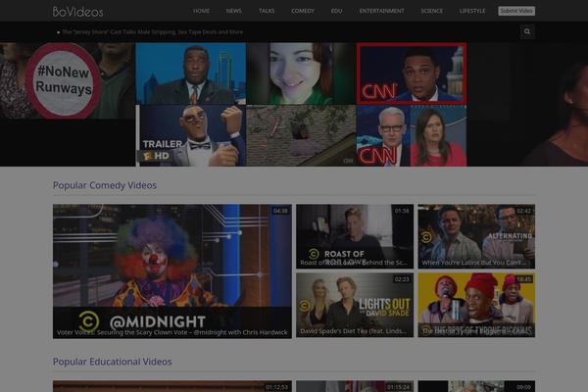Click the 04:38 duration badge
Image resolution: width=588 pixels, height=392 pixels.
coord(280,211)
